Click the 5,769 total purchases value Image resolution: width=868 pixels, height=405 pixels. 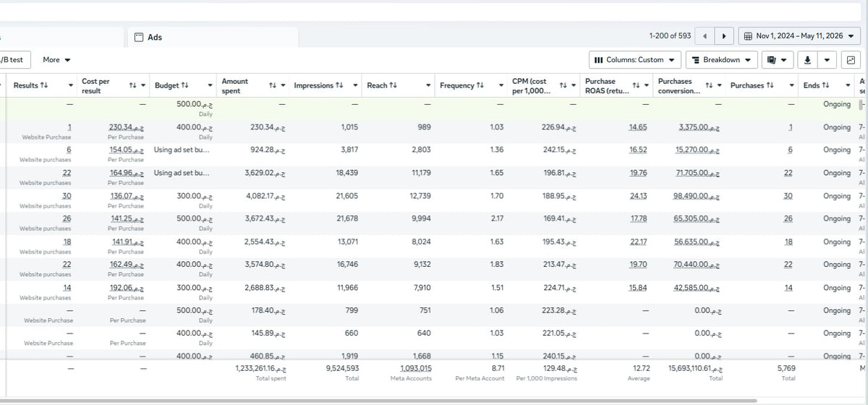point(786,368)
